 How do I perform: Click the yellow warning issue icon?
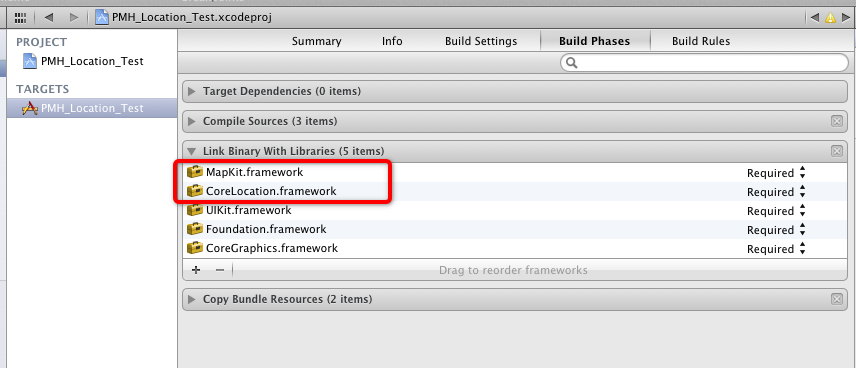pyautogui.click(x=830, y=17)
